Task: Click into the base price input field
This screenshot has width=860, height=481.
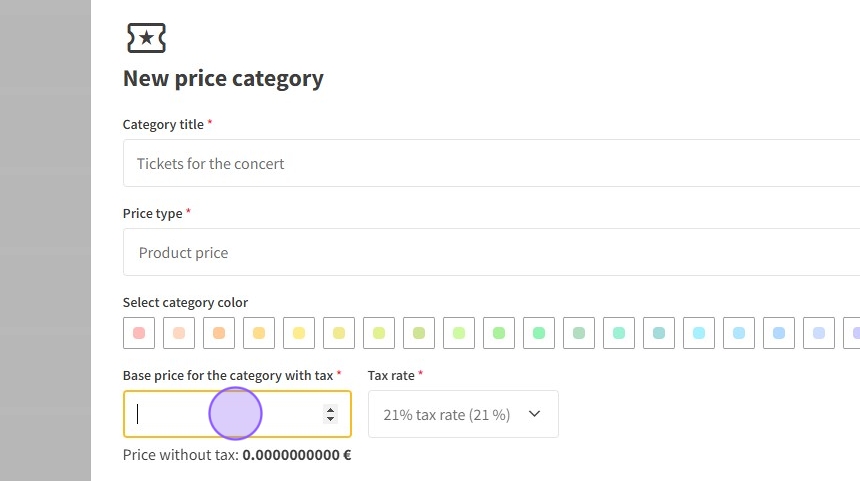Action: [x=225, y=414]
